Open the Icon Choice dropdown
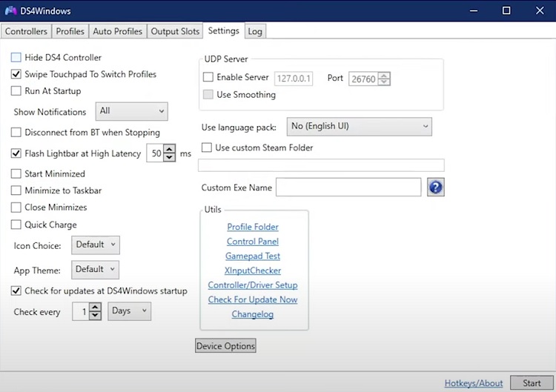Viewport: 556px width, 392px height. (x=96, y=245)
